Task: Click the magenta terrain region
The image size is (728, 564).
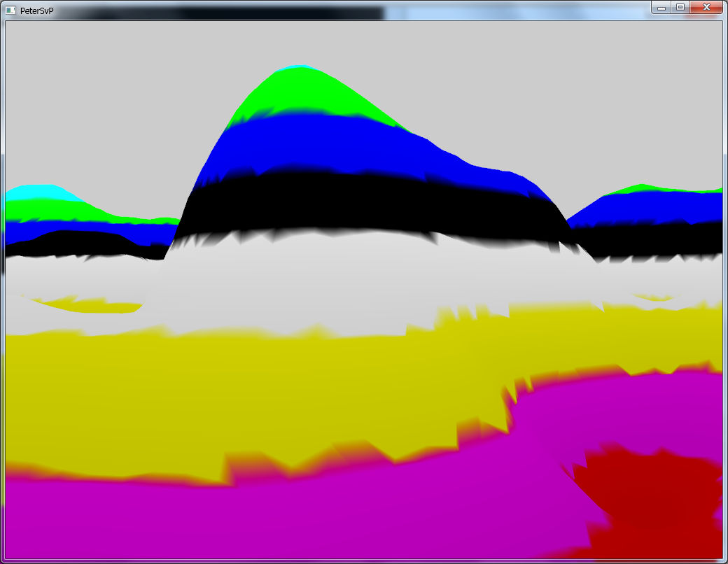Action: [280, 511]
